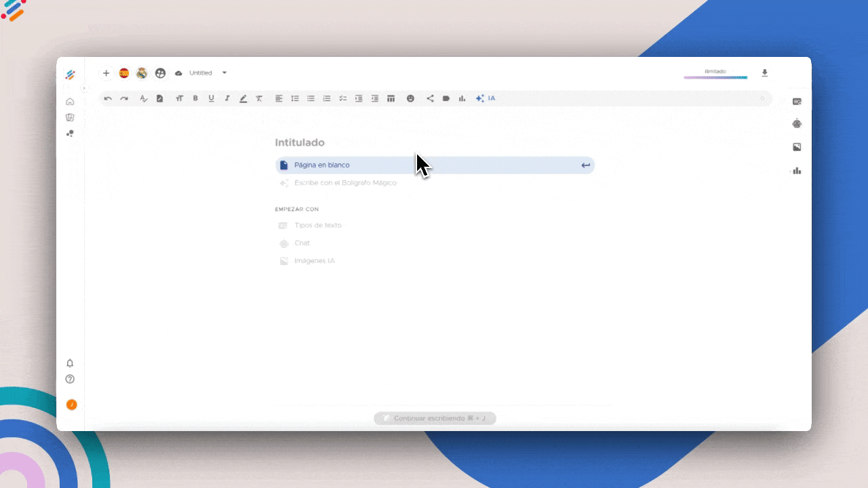Image resolution: width=868 pixels, height=488 pixels.
Task: Click the Untitled document title
Action: 201,73
